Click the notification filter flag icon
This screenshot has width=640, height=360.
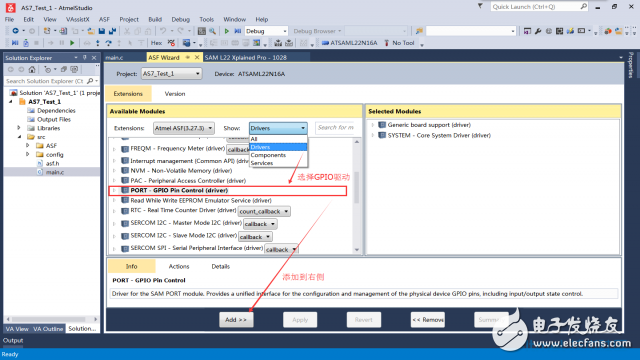480,6
